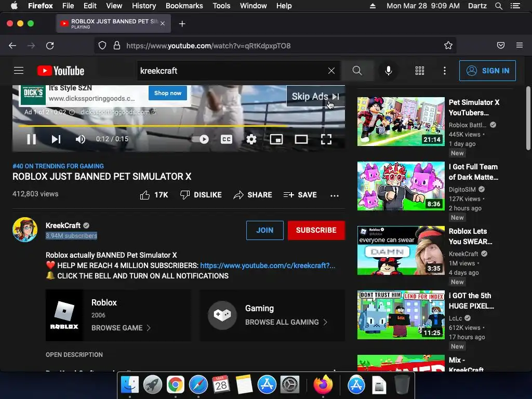
Task: Open a new browser tab
Action: click(x=182, y=24)
